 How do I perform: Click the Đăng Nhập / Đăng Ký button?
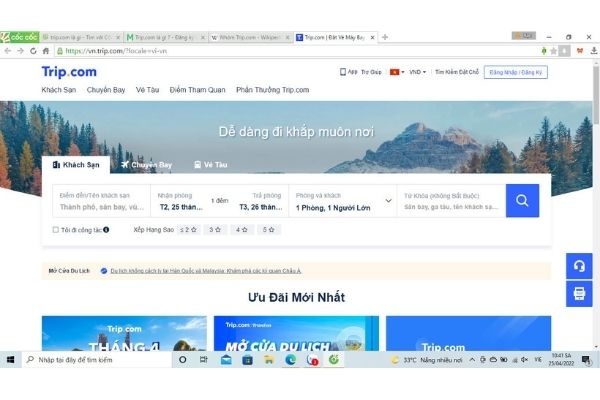click(515, 72)
